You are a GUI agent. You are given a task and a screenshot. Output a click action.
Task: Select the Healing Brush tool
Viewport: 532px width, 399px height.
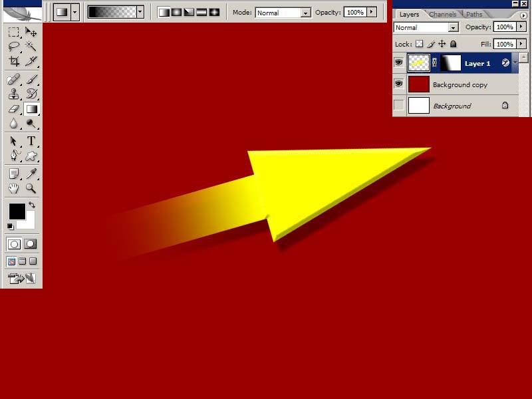coord(13,80)
